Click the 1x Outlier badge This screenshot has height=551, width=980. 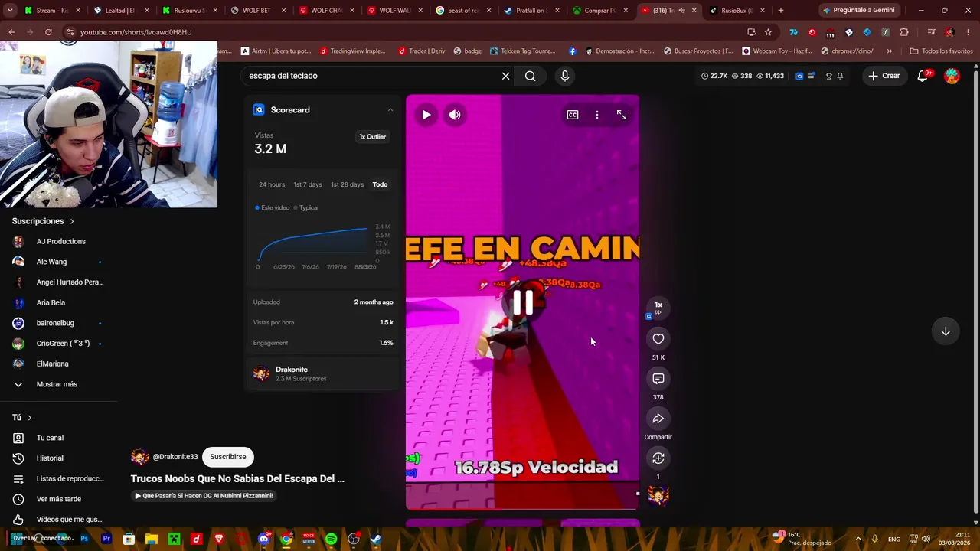[x=373, y=136]
